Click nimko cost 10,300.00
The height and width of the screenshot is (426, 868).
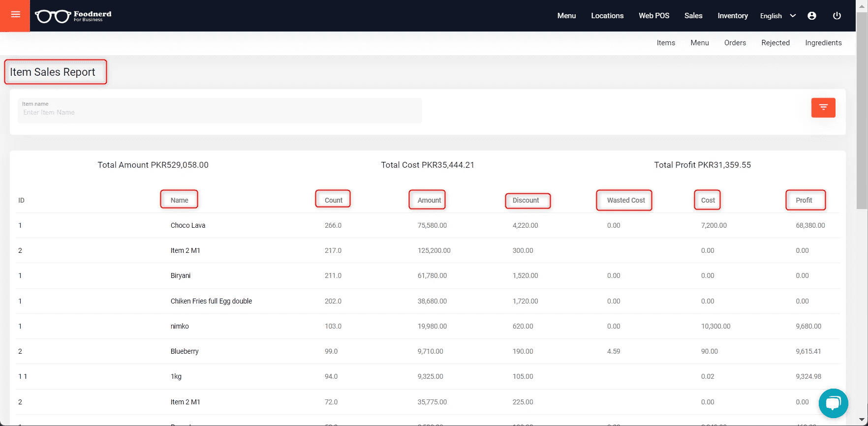715,326
